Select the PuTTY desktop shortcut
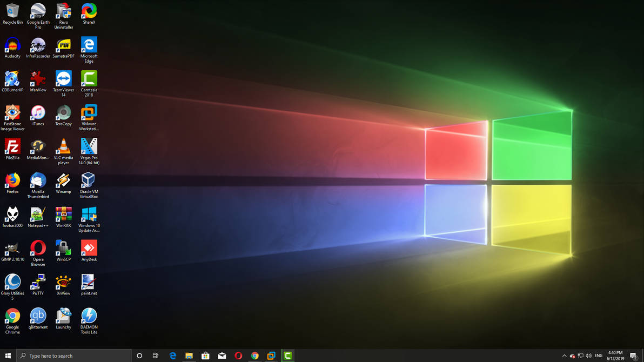The width and height of the screenshot is (644, 362). pos(38,285)
